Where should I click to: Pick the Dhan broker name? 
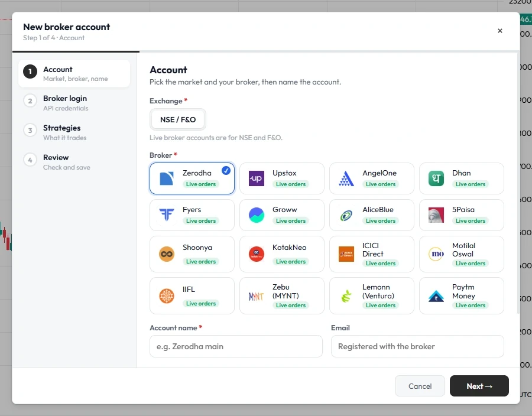pyautogui.click(x=462, y=173)
